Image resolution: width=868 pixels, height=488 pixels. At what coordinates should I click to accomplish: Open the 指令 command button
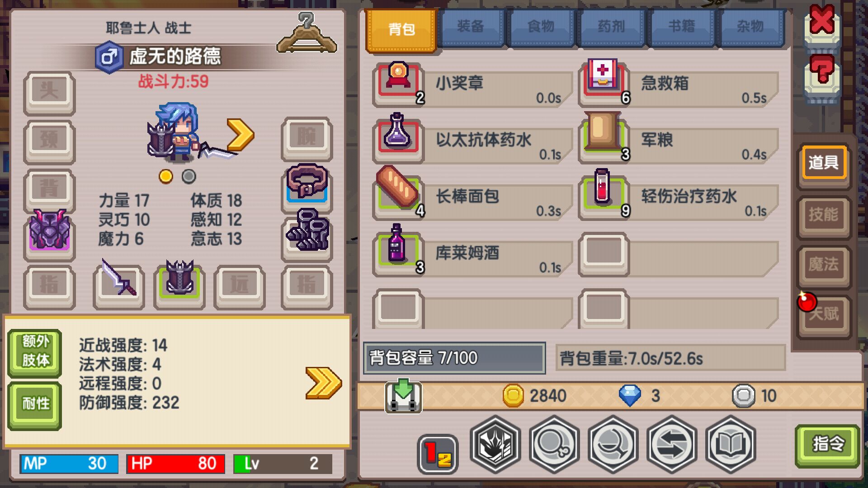tap(827, 445)
